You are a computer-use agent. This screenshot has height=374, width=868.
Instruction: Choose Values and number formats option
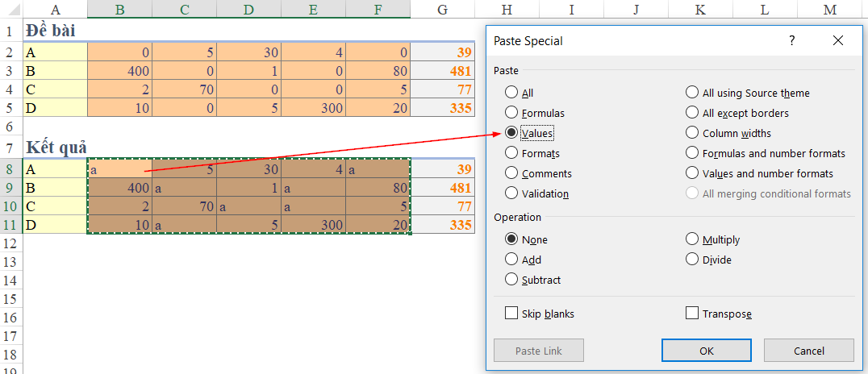(759, 173)
